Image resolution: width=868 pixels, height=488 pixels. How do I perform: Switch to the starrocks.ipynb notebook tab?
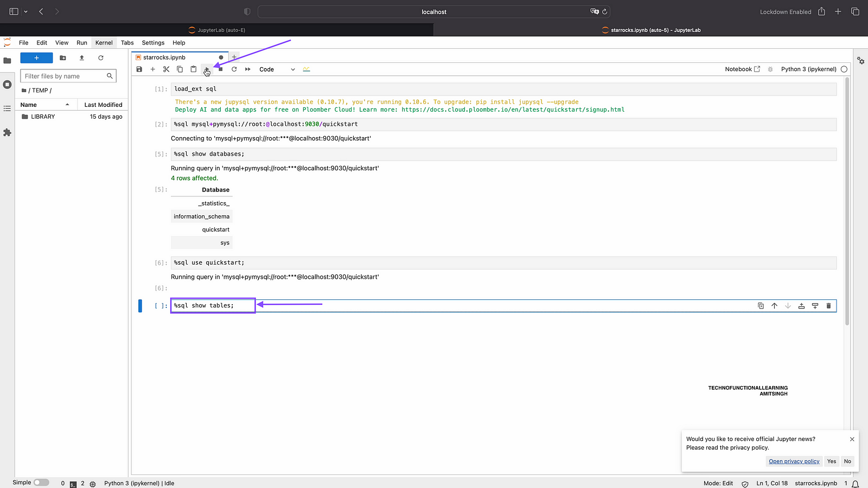pos(164,57)
